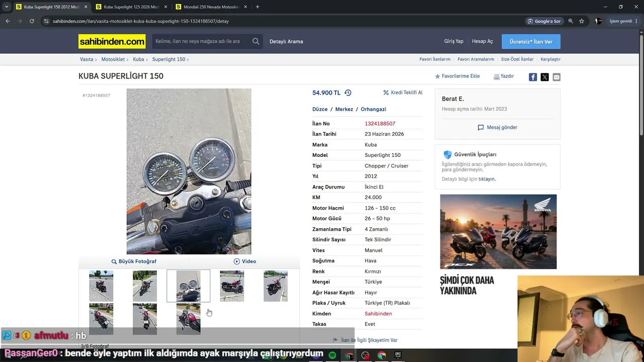Share listing on Facebook
644x362 pixels.
click(533, 77)
